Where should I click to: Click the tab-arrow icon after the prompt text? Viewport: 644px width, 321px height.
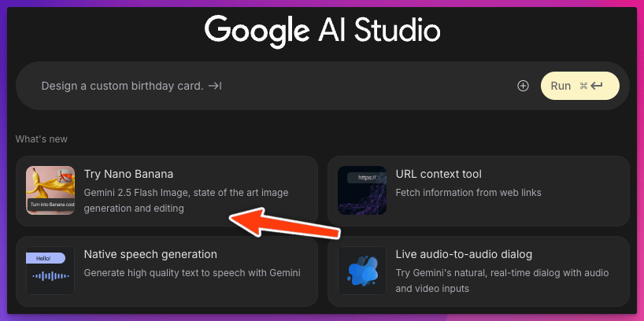[215, 86]
